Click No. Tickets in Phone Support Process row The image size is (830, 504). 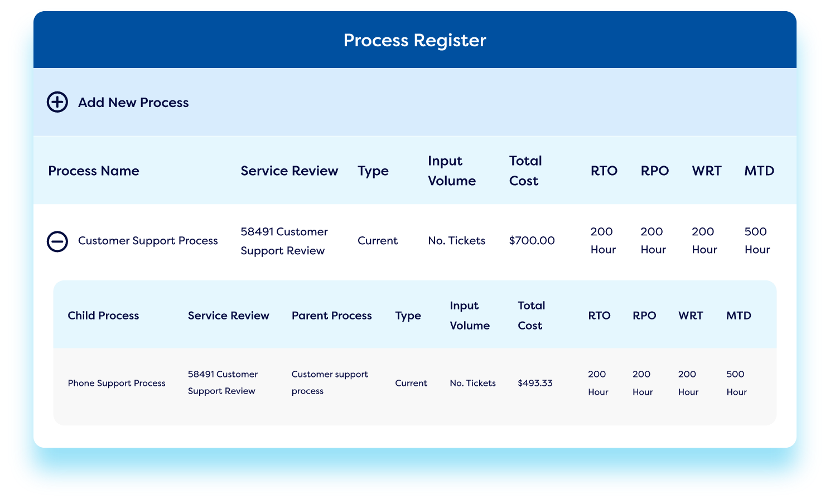pyautogui.click(x=473, y=383)
